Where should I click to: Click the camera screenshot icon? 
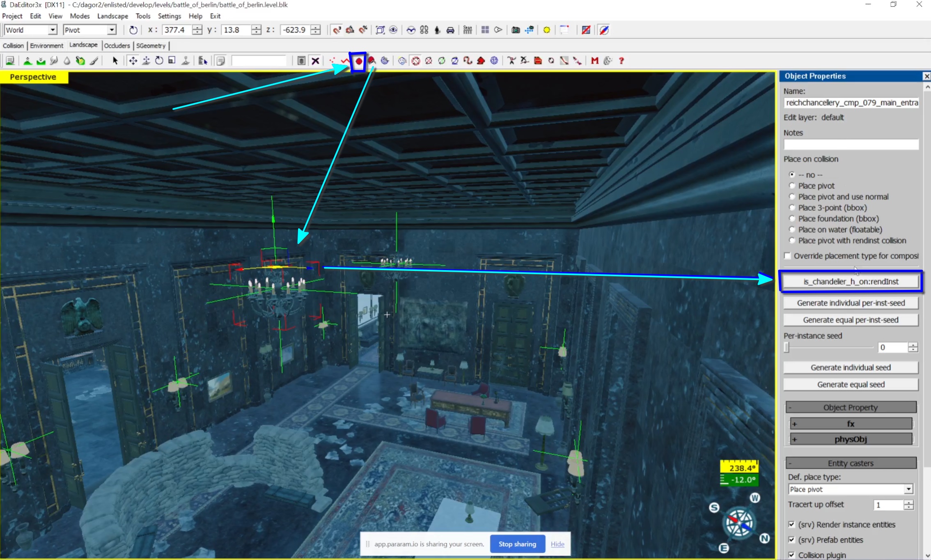click(516, 30)
